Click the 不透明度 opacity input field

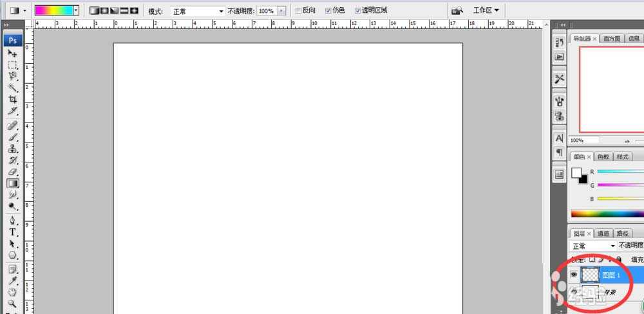point(266,12)
